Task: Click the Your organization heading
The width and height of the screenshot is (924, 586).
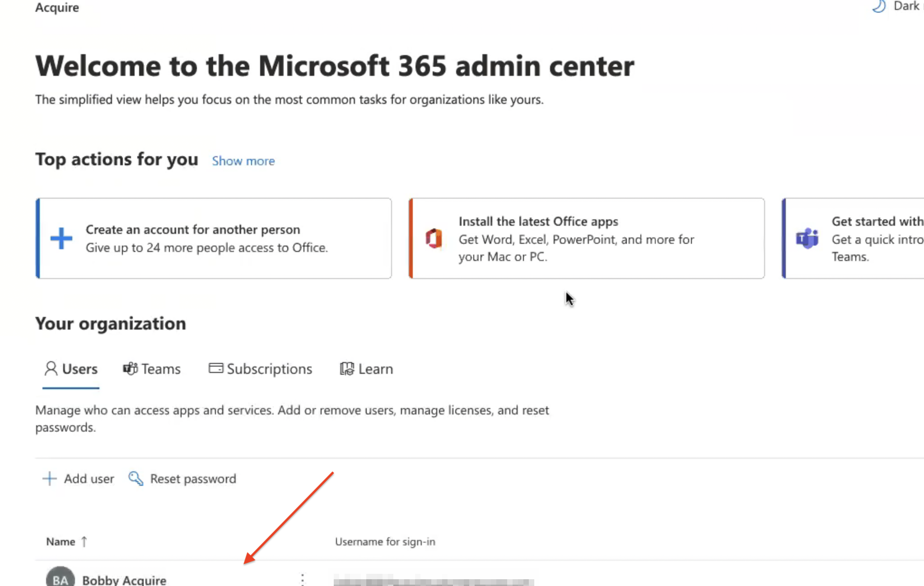Action: [x=111, y=323]
